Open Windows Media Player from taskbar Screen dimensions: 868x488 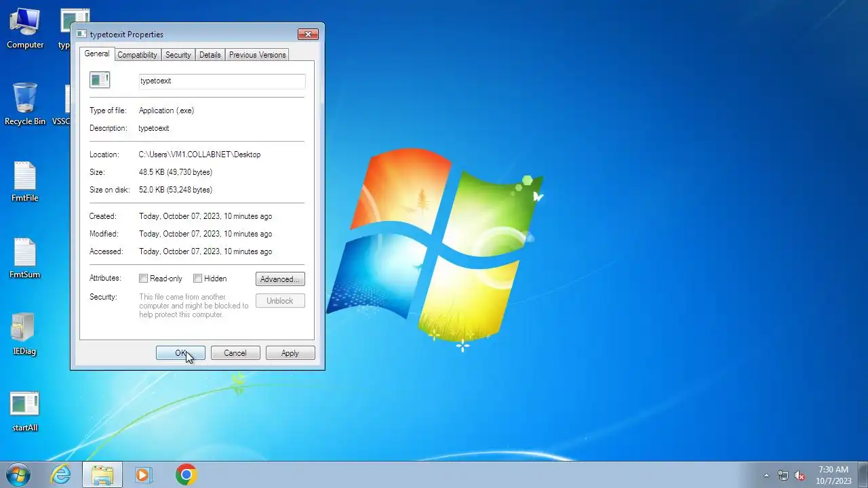[143, 474]
